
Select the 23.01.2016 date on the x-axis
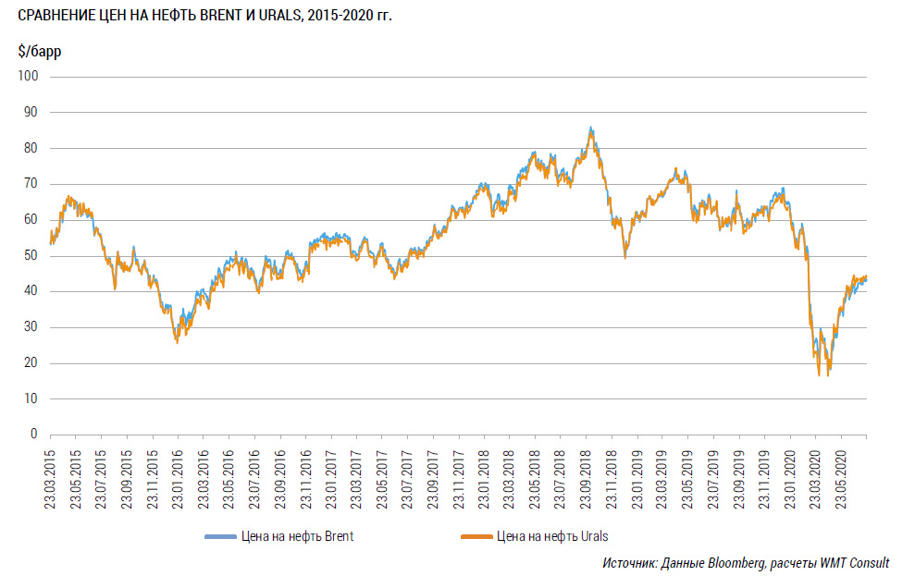178,476
